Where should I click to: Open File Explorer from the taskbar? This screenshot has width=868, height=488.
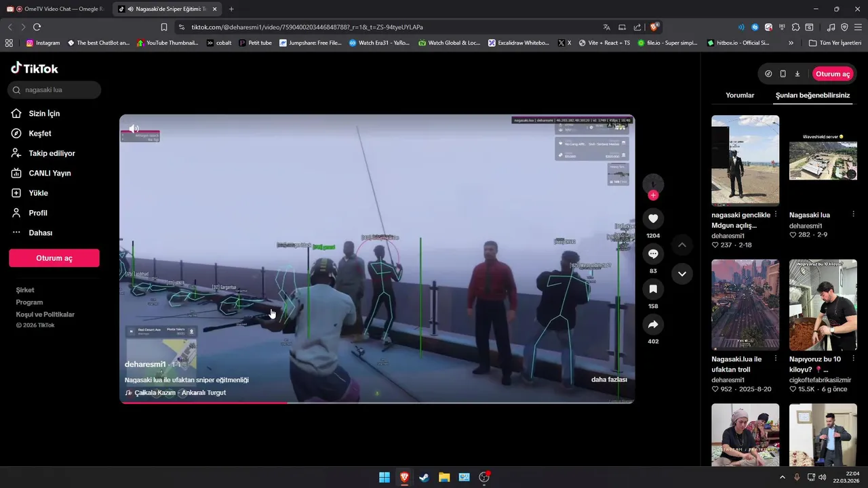coord(444,477)
